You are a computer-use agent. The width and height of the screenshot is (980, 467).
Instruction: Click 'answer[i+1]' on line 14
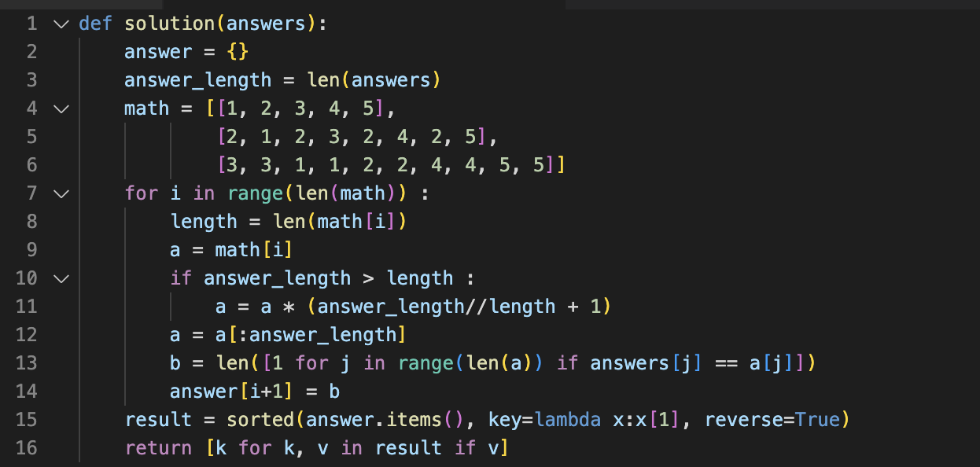pos(233,392)
